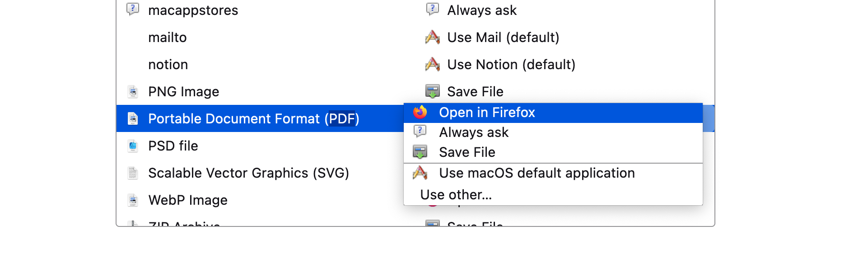
Task: Pick Save File from the popup menu
Action: [467, 152]
